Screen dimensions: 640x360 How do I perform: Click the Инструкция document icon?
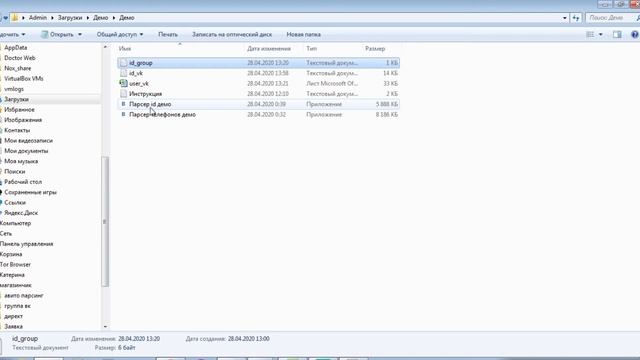123,94
